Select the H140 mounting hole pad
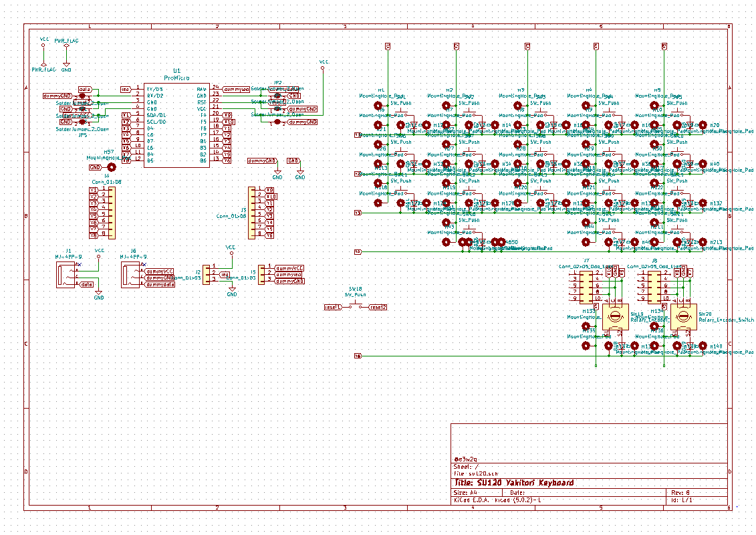 pyautogui.click(x=703, y=346)
